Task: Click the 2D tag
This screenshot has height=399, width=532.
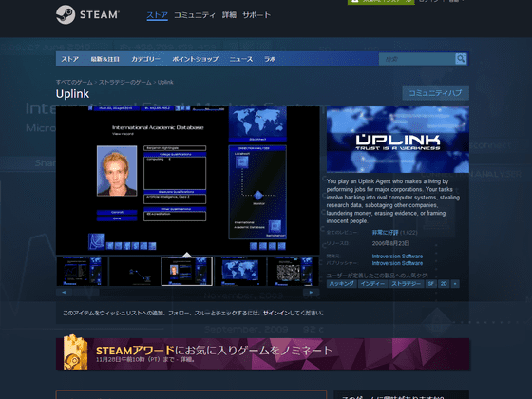Action: coord(444,284)
